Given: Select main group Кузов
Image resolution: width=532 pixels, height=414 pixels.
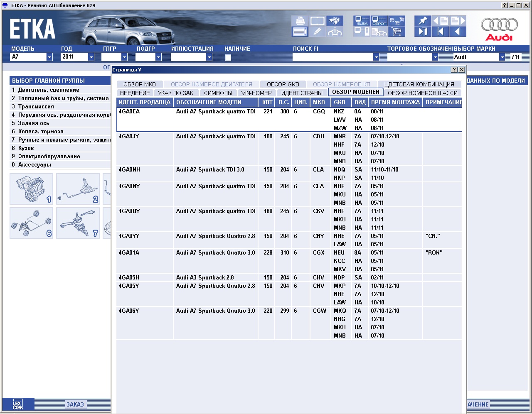Looking at the screenshot, I should [26, 148].
